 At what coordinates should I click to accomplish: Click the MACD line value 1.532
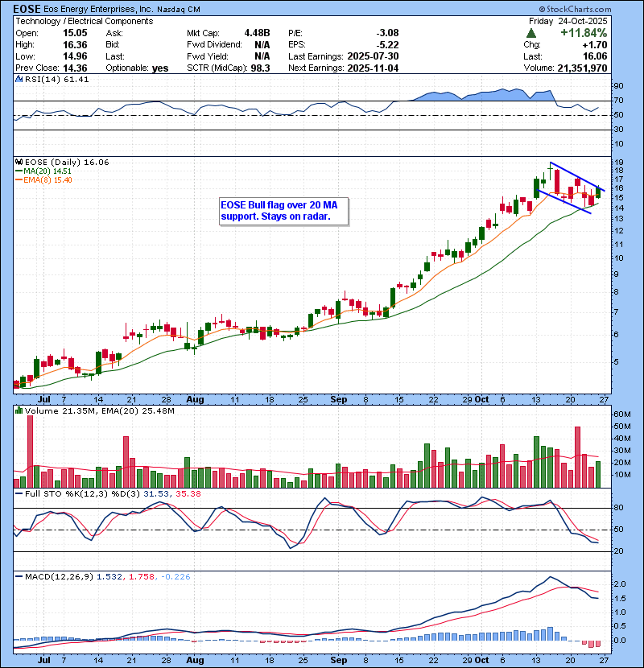click(109, 577)
